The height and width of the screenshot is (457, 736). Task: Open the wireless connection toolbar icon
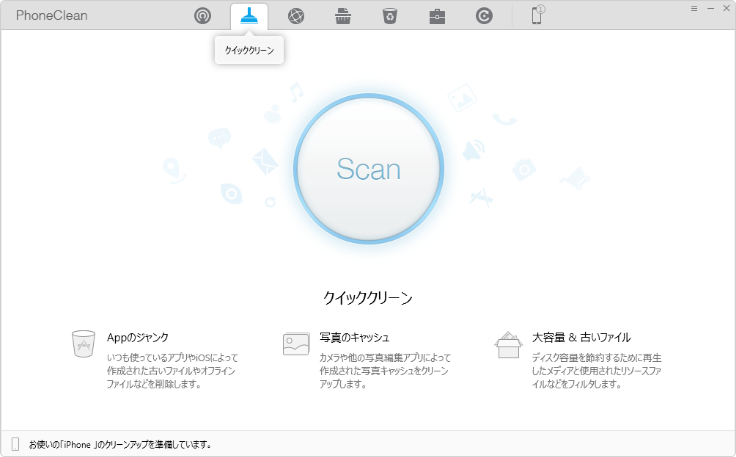point(202,16)
